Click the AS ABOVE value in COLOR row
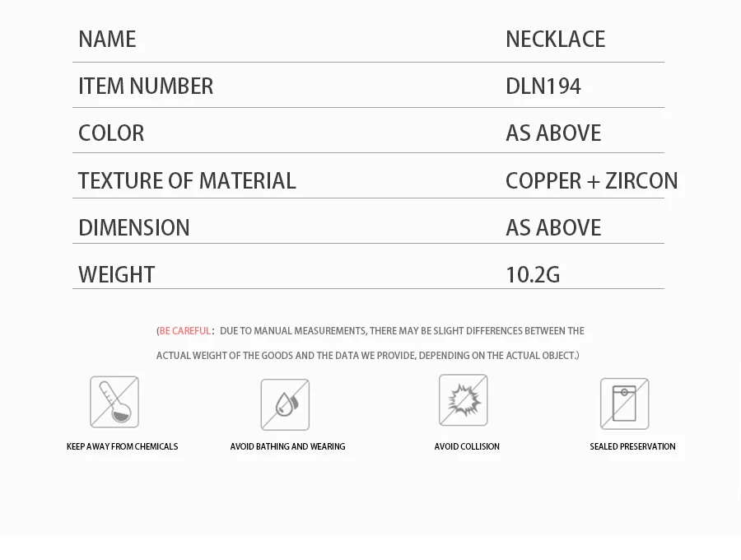Screen dimensions: 741x560 pos(553,133)
